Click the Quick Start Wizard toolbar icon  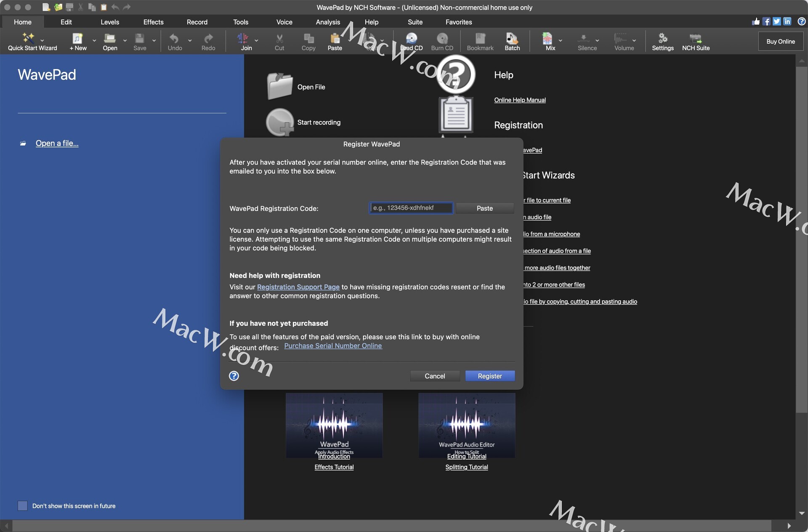pyautogui.click(x=29, y=38)
